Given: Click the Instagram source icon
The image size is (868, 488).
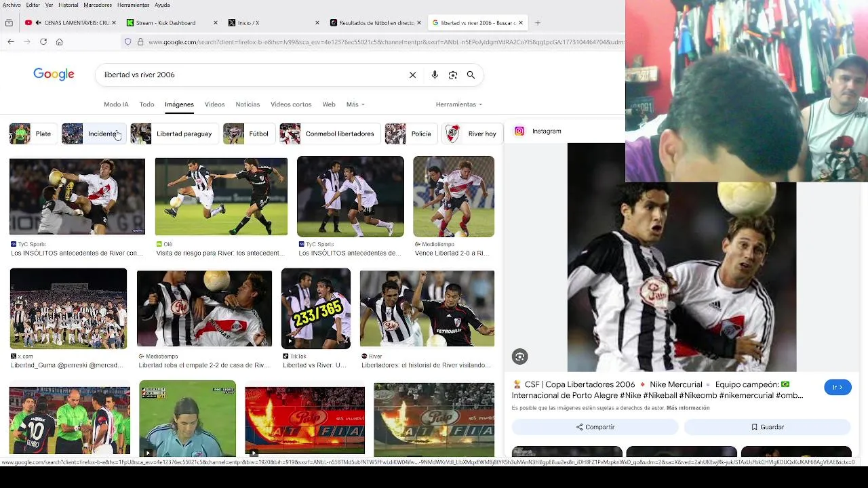Looking at the screenshot, I should (519, 131).
